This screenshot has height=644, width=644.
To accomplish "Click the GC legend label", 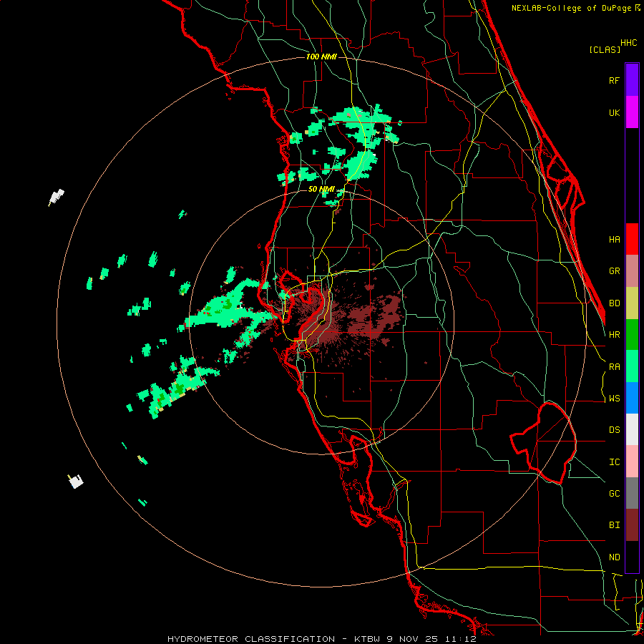I will [x=614, y=494].
